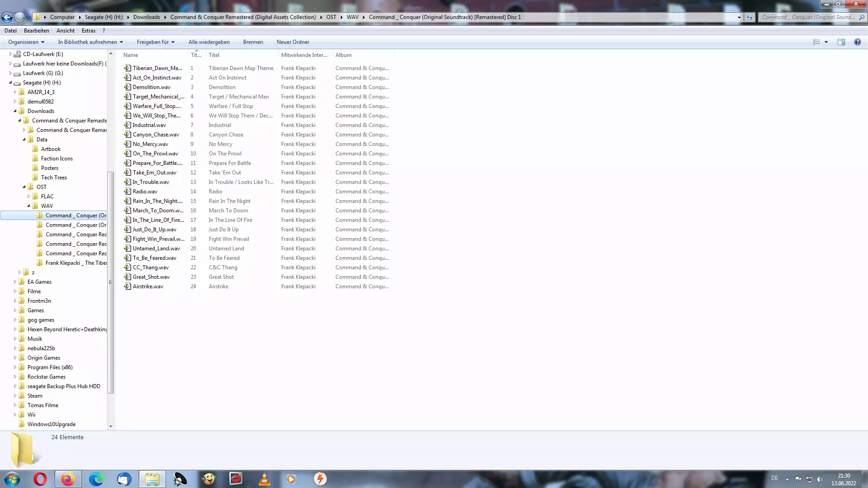Viewport: 868px width, 488px height.
Task: Select the Frank Klepacki _ The Tiber folder
Action: tap(76, 263)
